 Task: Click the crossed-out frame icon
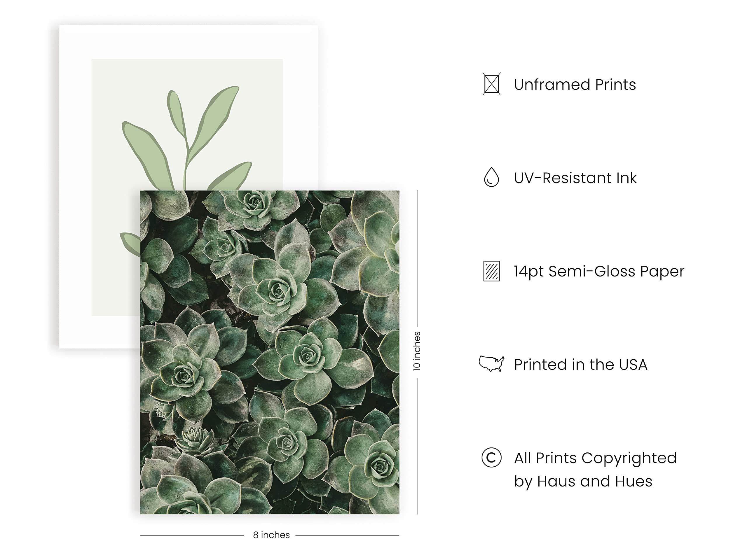point(491,84)
